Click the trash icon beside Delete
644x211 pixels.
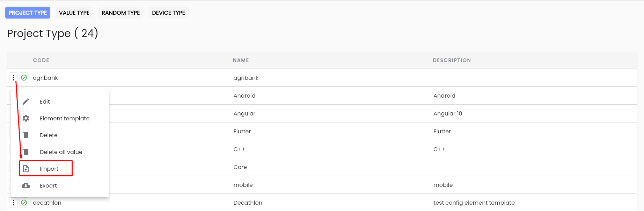click(26, 135)
